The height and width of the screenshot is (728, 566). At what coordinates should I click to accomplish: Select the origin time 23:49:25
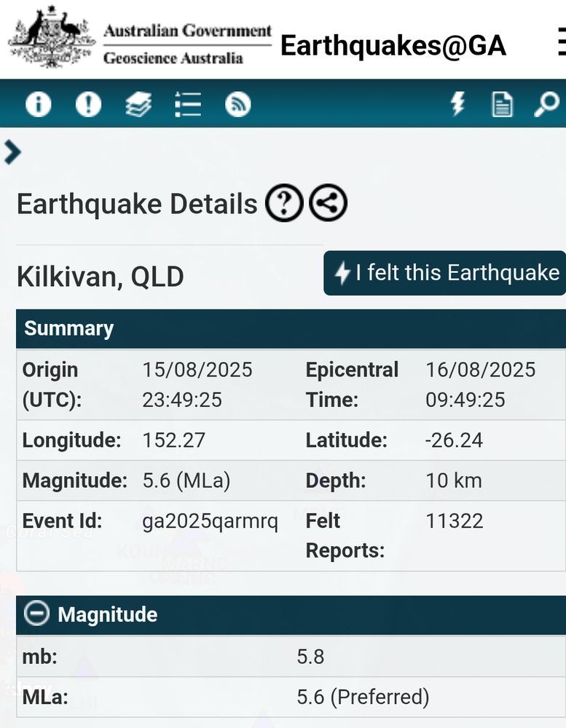pyautogui.click(x=182, y=400)
